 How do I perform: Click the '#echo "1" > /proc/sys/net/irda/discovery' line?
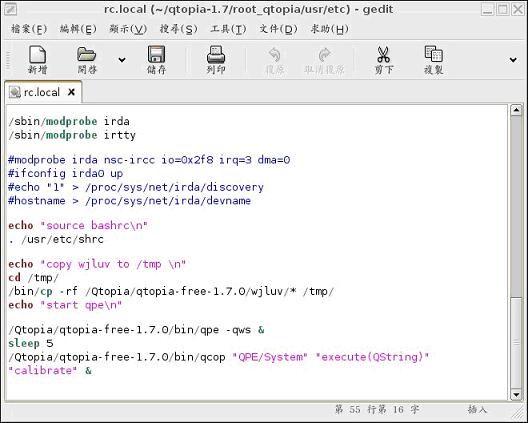(x=136, y=187)
